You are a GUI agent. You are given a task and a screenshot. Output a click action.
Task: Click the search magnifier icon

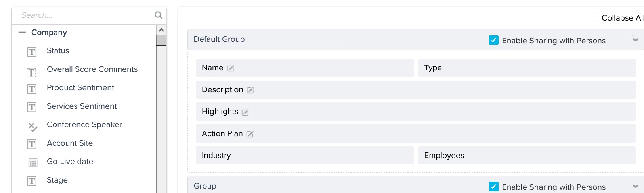pyautogui.click(x=159, y=15)
